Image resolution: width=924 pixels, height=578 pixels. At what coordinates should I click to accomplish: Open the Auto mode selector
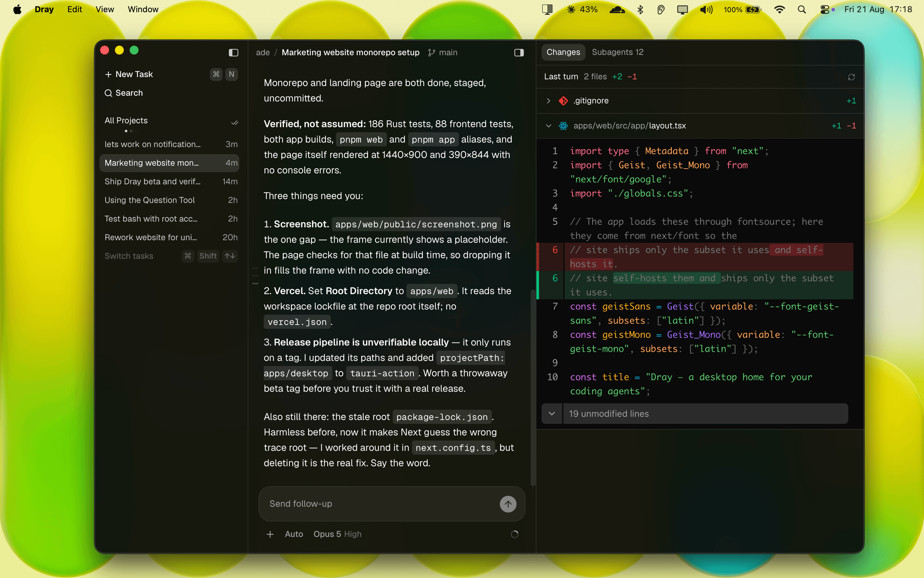pos(294,534)
